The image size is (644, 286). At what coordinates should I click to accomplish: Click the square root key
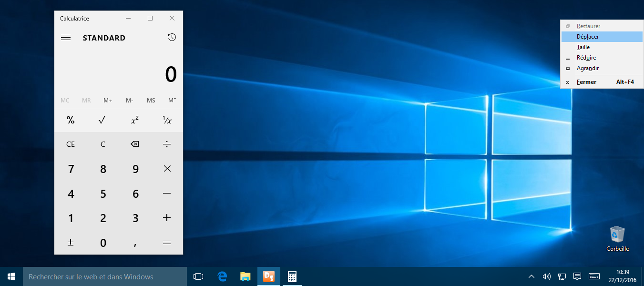click(102, 120)
